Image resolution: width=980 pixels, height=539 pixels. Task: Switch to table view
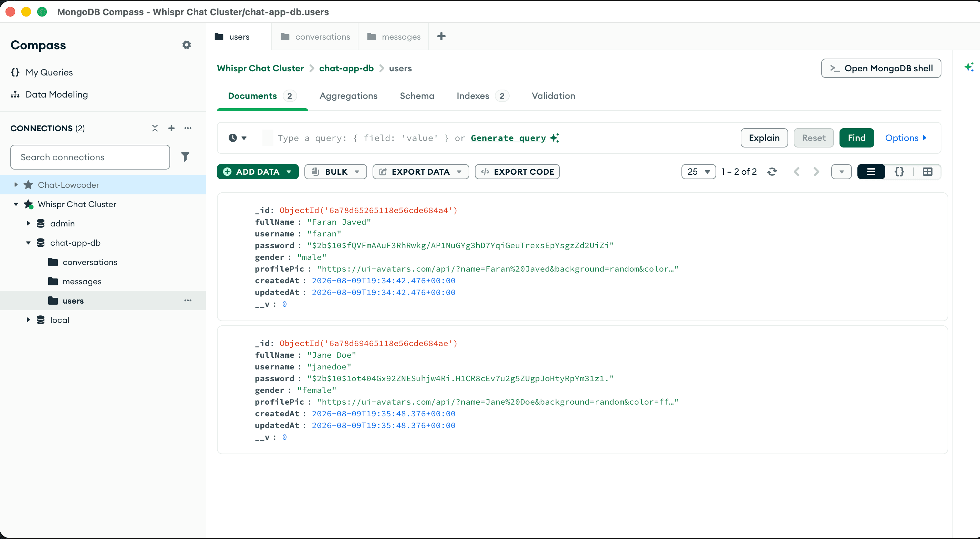[928, 172]
